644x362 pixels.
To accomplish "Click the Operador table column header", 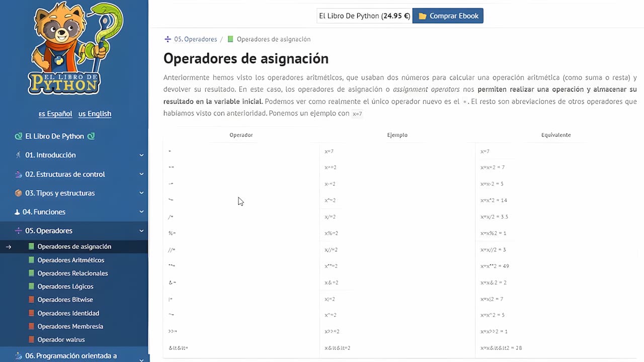I will [x=241, y=135].
